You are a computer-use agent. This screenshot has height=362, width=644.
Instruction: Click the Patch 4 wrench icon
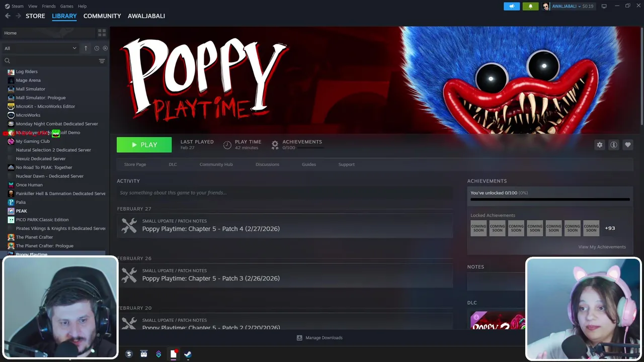[x=129, y=226]
